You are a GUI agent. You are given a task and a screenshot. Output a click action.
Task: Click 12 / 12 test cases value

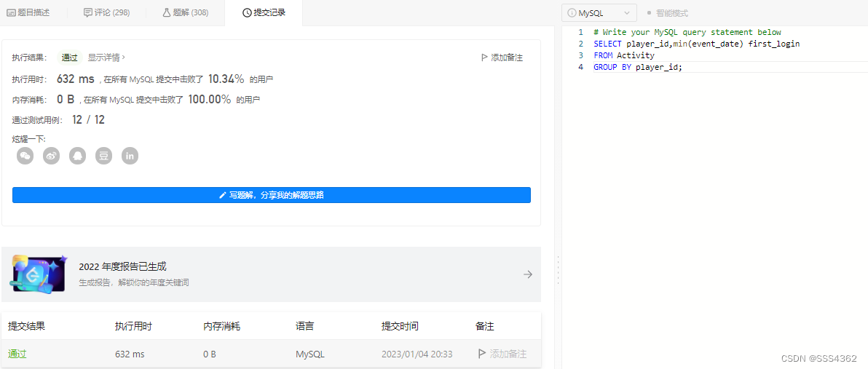pyautogui.click(x=89, y=119)
